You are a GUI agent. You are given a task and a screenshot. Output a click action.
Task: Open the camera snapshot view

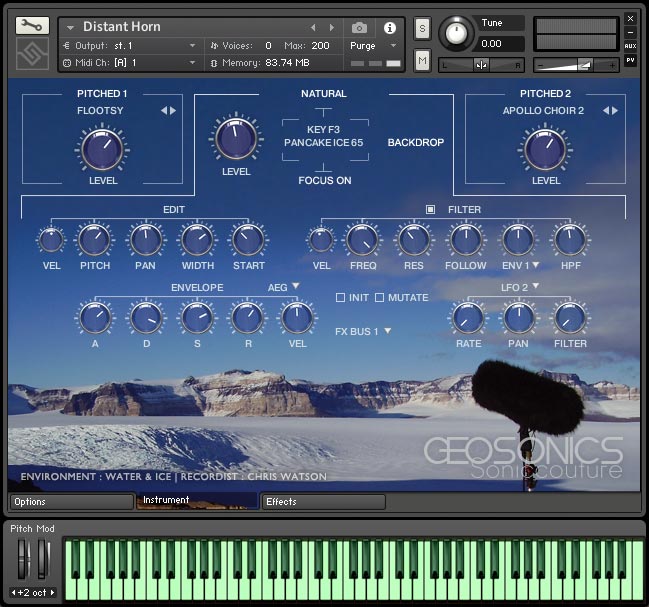pos(359,27)
